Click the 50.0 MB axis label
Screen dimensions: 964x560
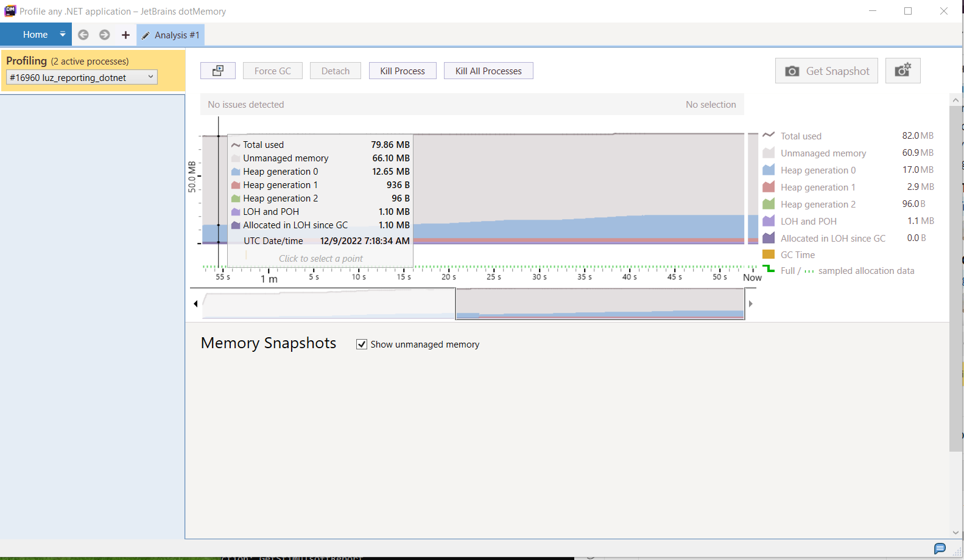click(x=192, y=177)
